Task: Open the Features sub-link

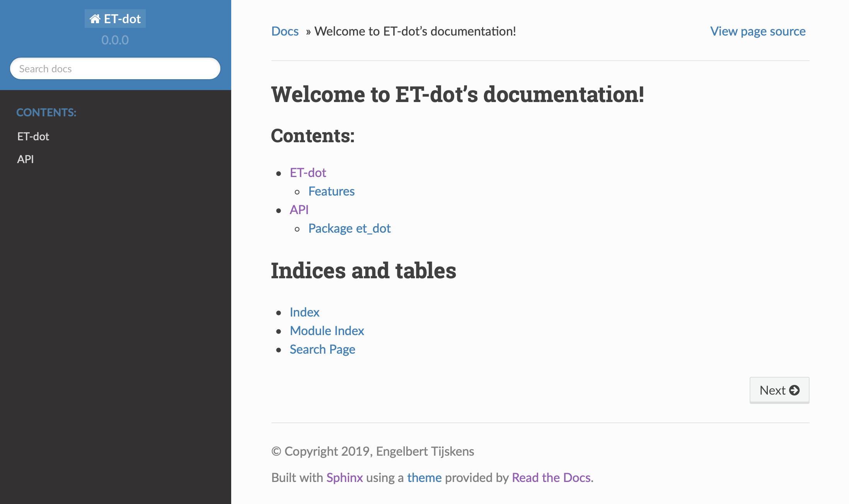Action: coord(331,191)
